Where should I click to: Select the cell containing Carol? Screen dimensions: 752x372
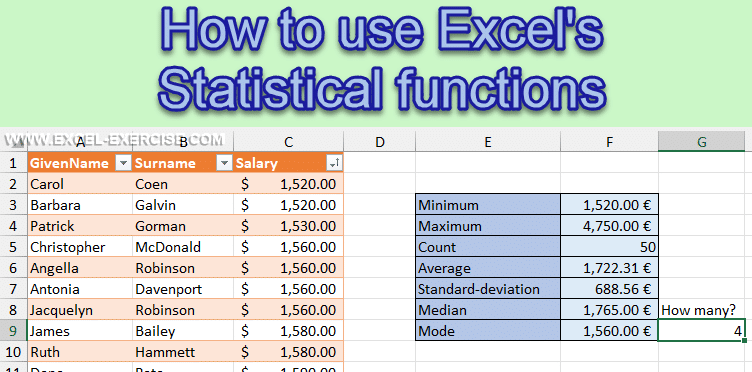[x=80, y=184]
